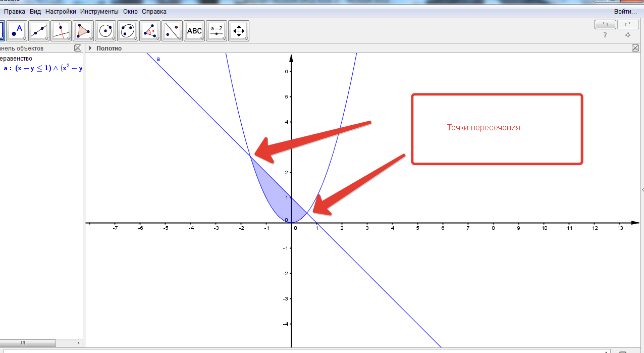Select the Move Graphics View tool
Image resolution: width=644 pixels, height=353 pixels.
239,31
